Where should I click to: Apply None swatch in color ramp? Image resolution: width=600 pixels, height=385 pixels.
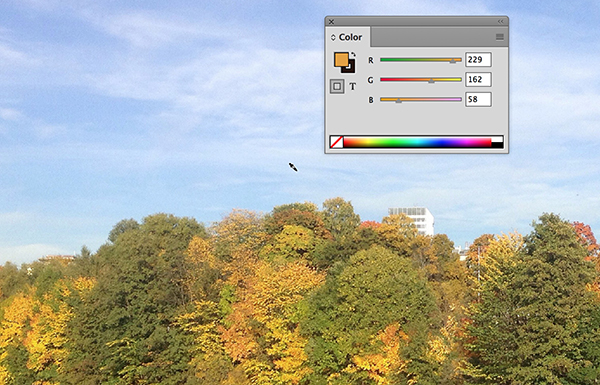[x=336, y=142]
